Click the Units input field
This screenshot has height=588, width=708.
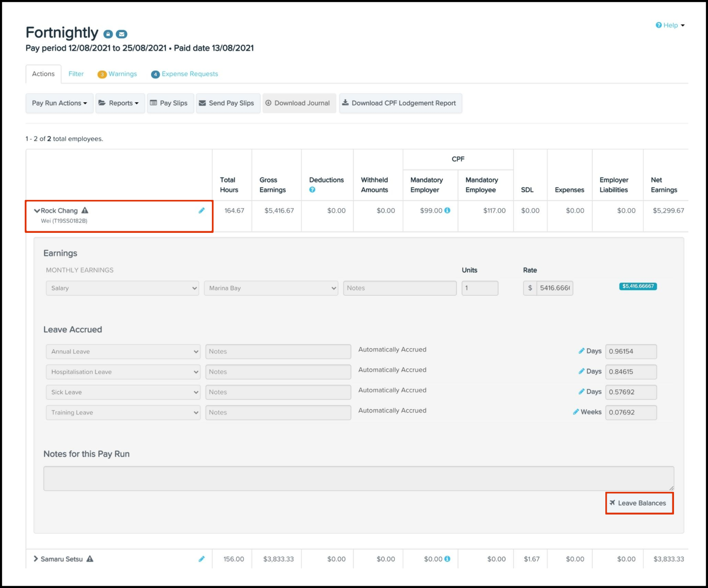pyautogui.click(x=480, y=288)
